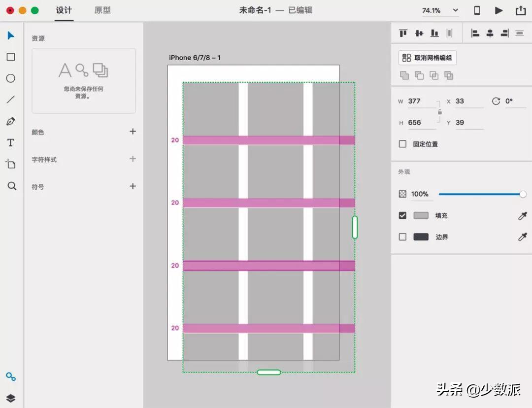Open the dark border color swatch

421,237
